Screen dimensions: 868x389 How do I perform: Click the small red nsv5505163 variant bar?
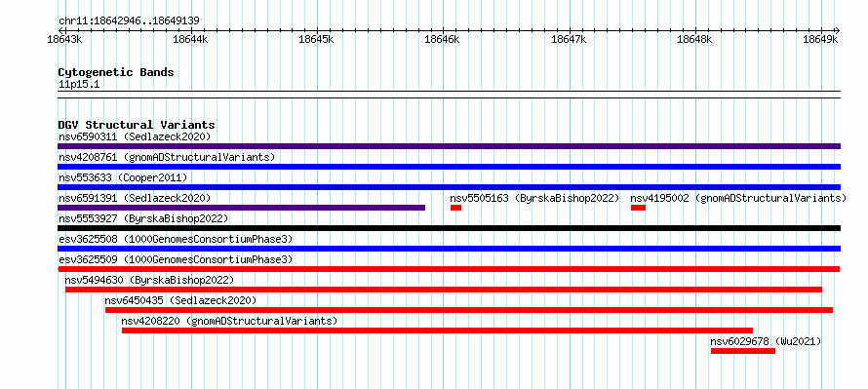[x=455, y=208]
